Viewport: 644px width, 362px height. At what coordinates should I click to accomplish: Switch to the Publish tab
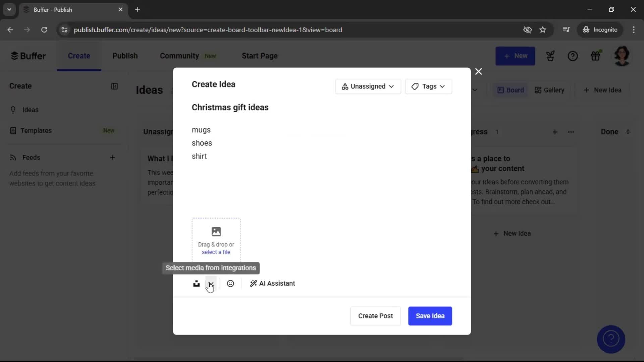(x=125, y=56)
